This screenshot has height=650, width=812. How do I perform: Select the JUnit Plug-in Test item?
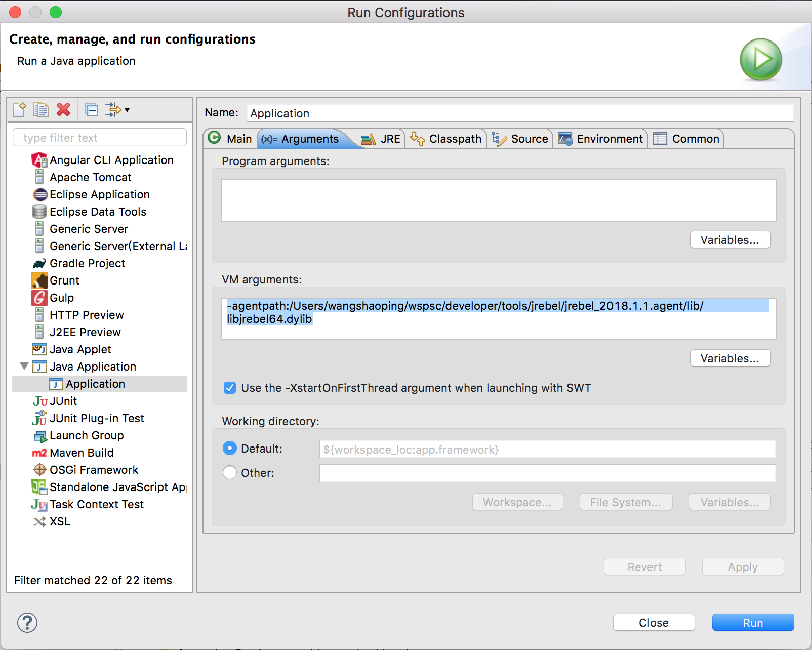[96, 418]
